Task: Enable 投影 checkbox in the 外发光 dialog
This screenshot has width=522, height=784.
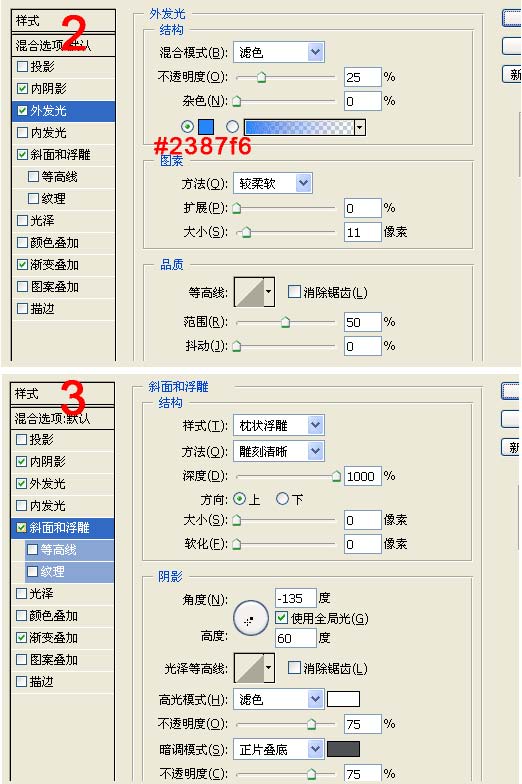Action: (x=22, y=66)
